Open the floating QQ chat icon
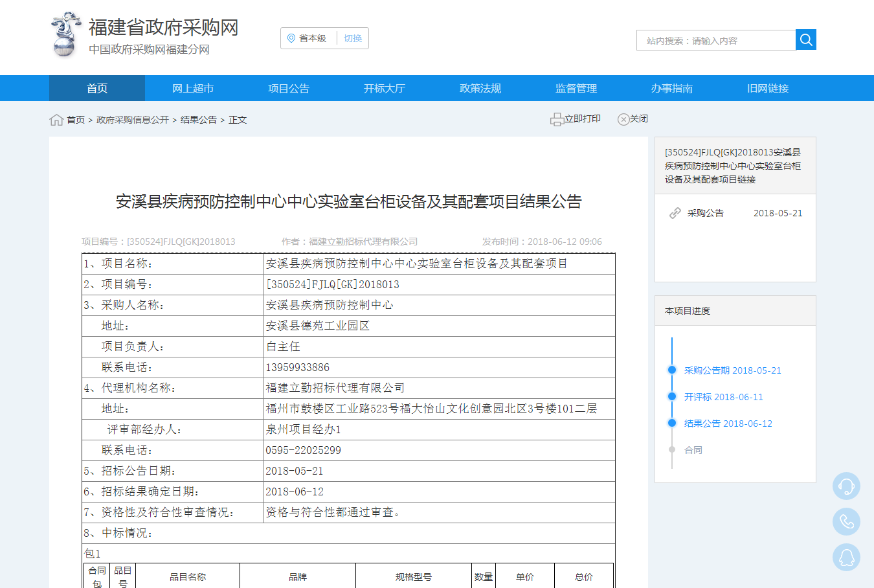The height and width of the screenshot is (588, 874). (x=846, y=557)
